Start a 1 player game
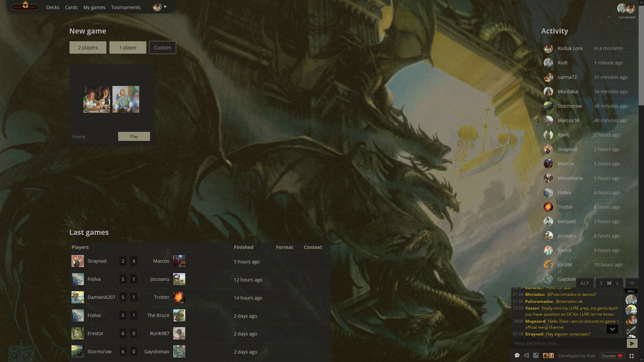The height and width of the screenshot is (362, 644). pyautogui.click(x=128, y=48)
